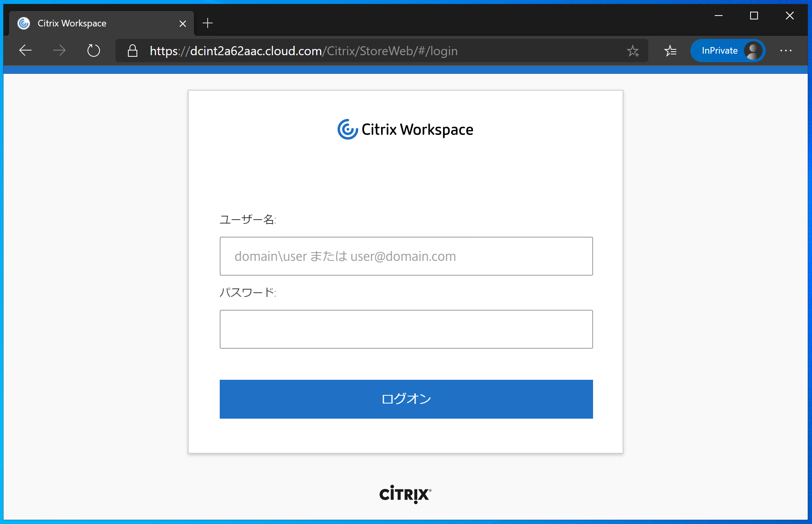Open the browser Settings and more menu
The height and width of the screenshot is (524, 812).
point(786,51)
